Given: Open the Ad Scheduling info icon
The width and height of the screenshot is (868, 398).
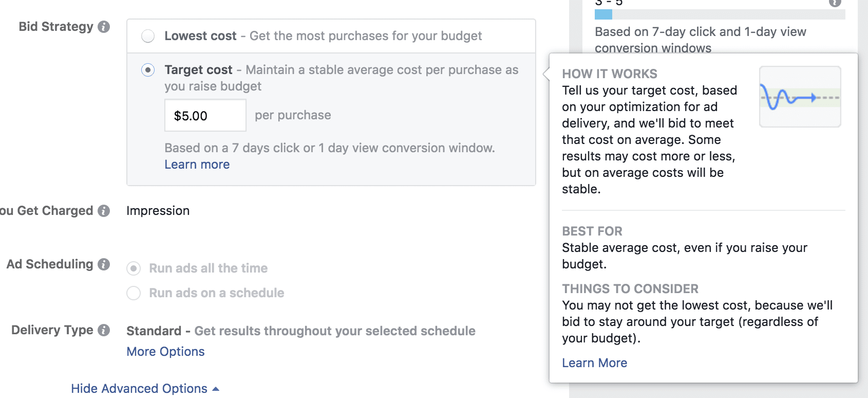Looking at the screenshot, I should coord(104,264).
